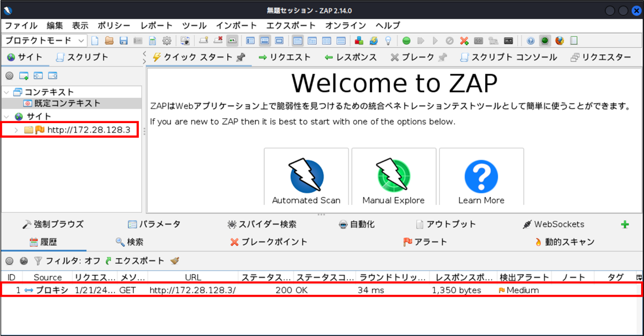Open the プロテクトモード mode dropdown
This screenshot has width=644, height=336.
(44, 41)
